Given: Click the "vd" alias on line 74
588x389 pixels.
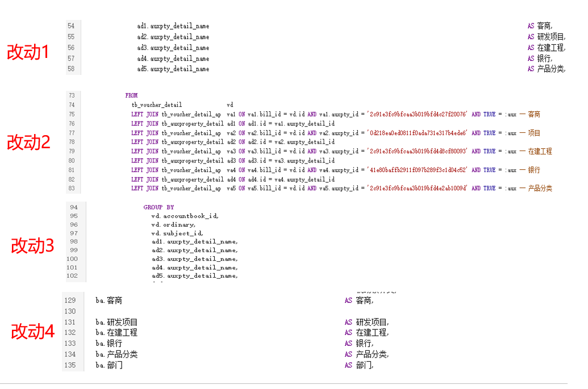Looking at the screenshot, I should (230, 105).
